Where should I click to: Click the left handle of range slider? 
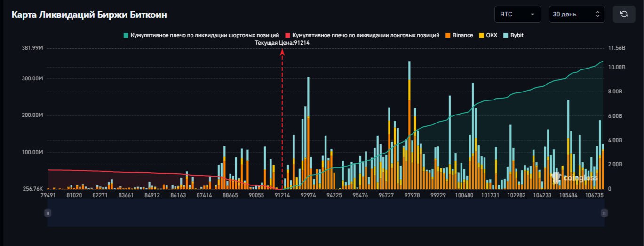point(48,213)
